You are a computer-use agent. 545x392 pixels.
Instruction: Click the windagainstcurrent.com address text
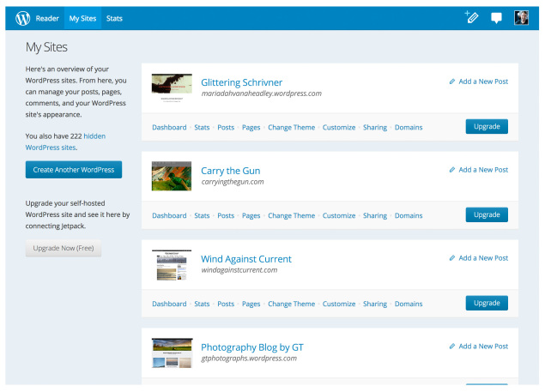point(239,270)
